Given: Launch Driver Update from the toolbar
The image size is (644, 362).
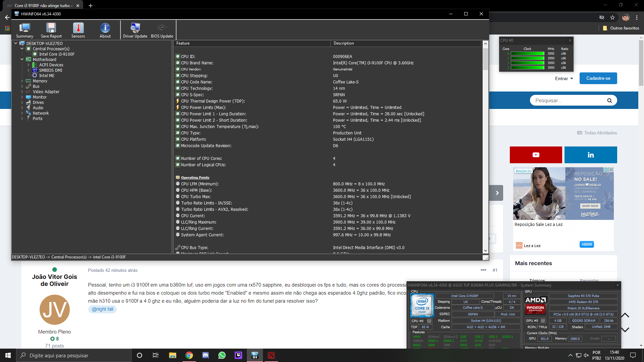Looking at the screenshot, I should pyautogui.click(x=135, y=30).
